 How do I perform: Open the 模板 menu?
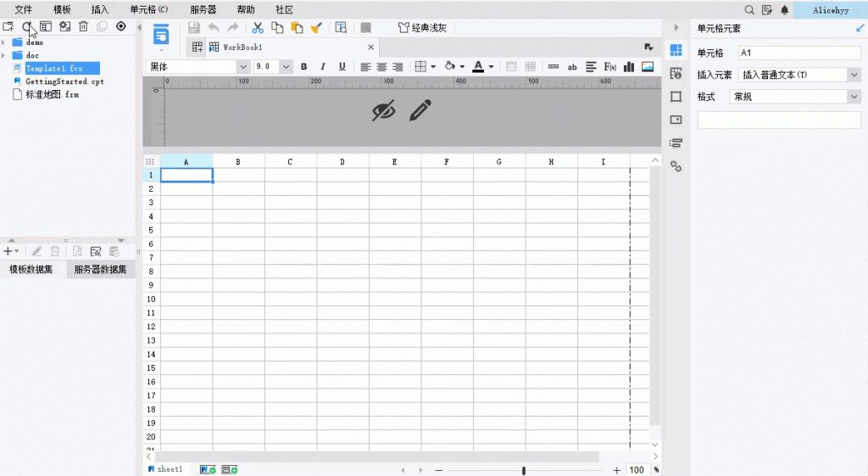click(62, 10)
